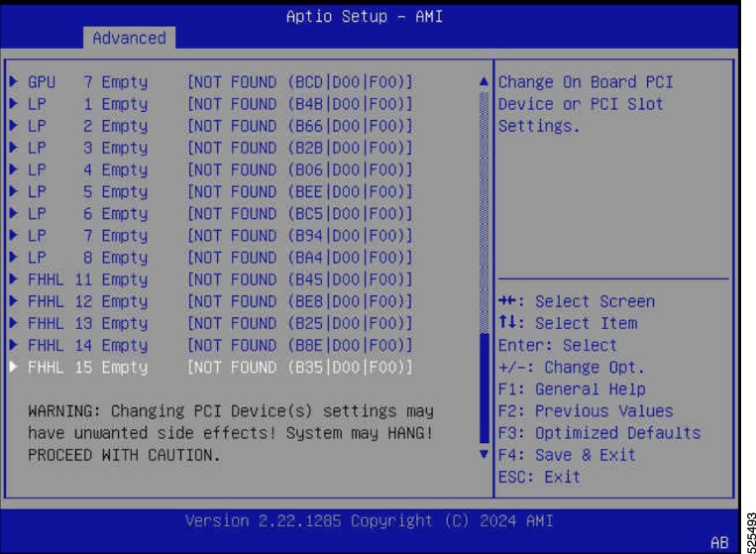Select value NOT FOUND (BEE|D00|F00)
Image resolution: width=756 pixels, height=554 pixels.
pyautogui.click(x=300, y=192)
